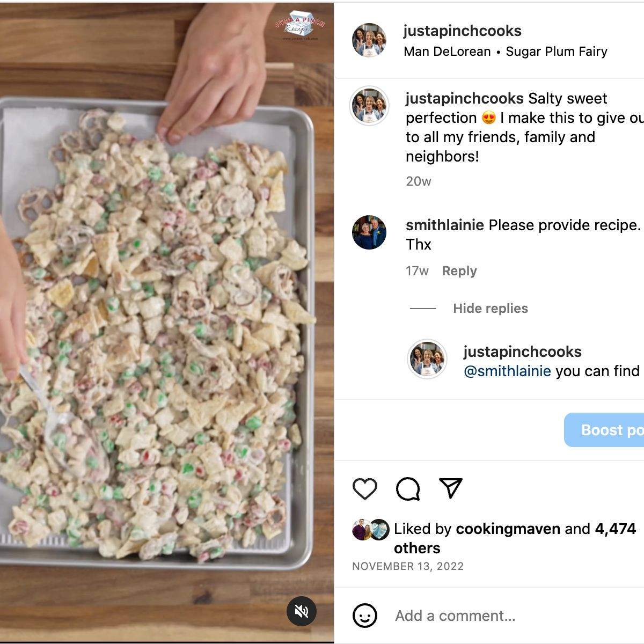Reply to smithlainie's comment
This screenshot has width=644, height=644.
point(459,271)
